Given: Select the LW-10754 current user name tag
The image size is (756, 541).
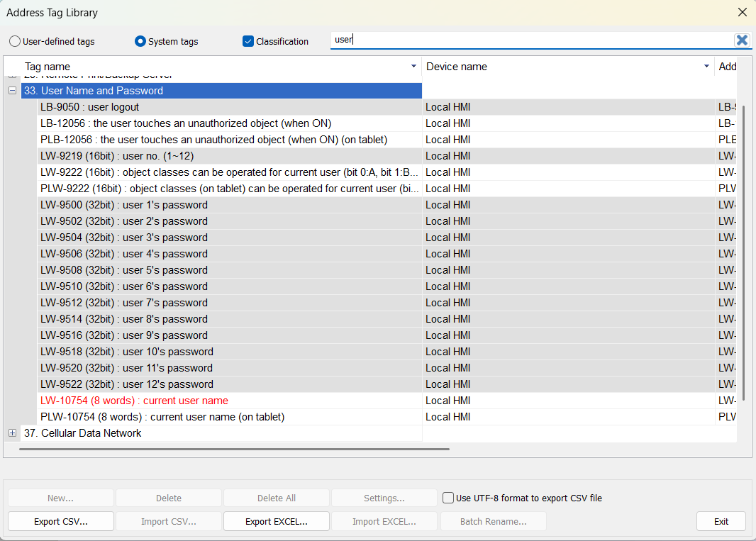Looking at the screenshot, I should tap(135, 401).
